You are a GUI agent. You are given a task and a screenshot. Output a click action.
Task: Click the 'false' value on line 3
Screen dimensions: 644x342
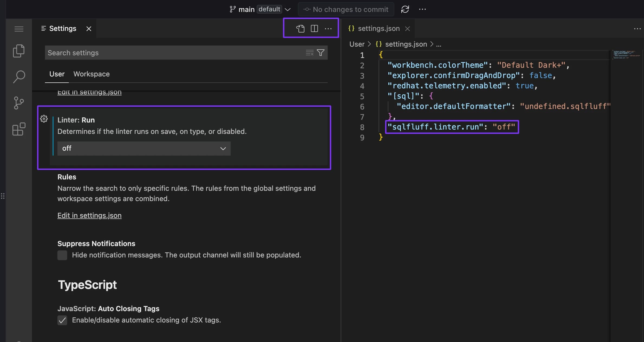point(541,75)
